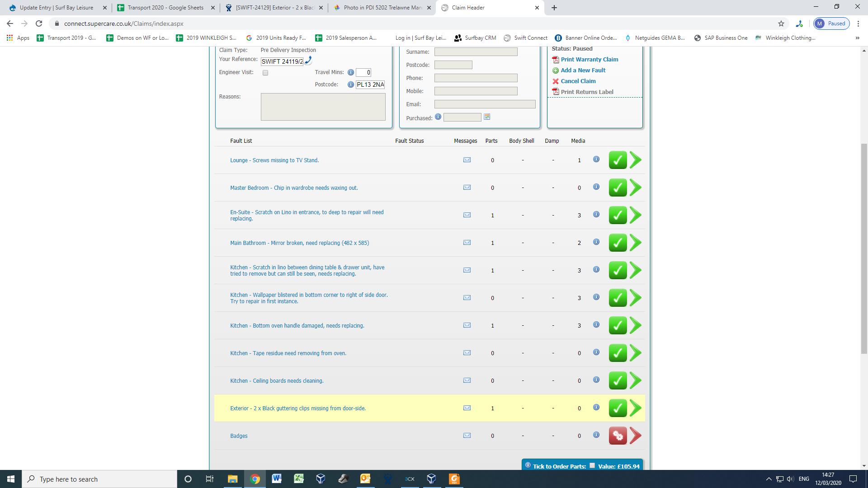The height and width of the screenshot is (488, 868).
Task: Click the Add a New Fault link
Action: [x=583, y=70]
